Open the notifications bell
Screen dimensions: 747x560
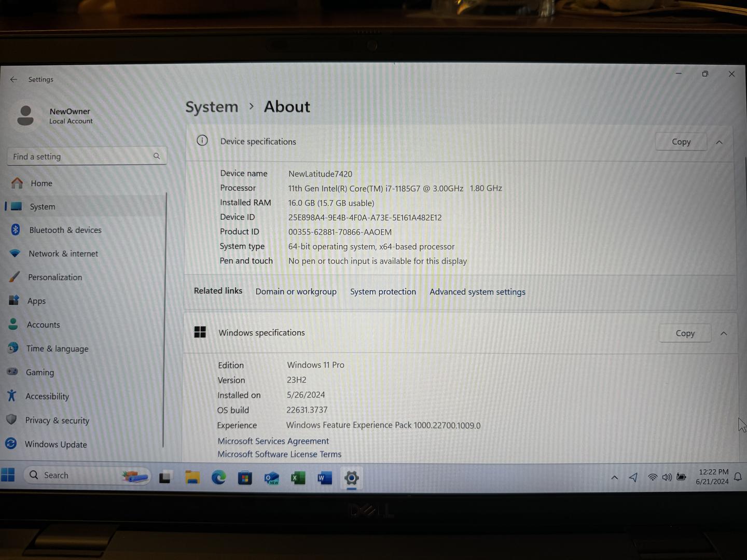(738, 477)
